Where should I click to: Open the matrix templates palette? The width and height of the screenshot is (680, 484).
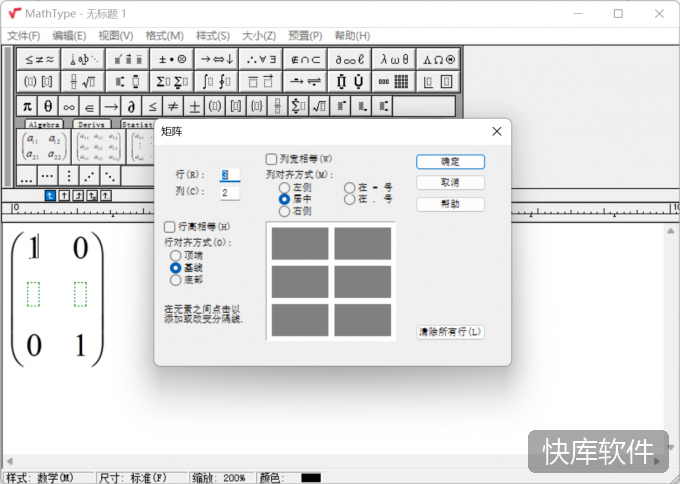tap(394, 82)
